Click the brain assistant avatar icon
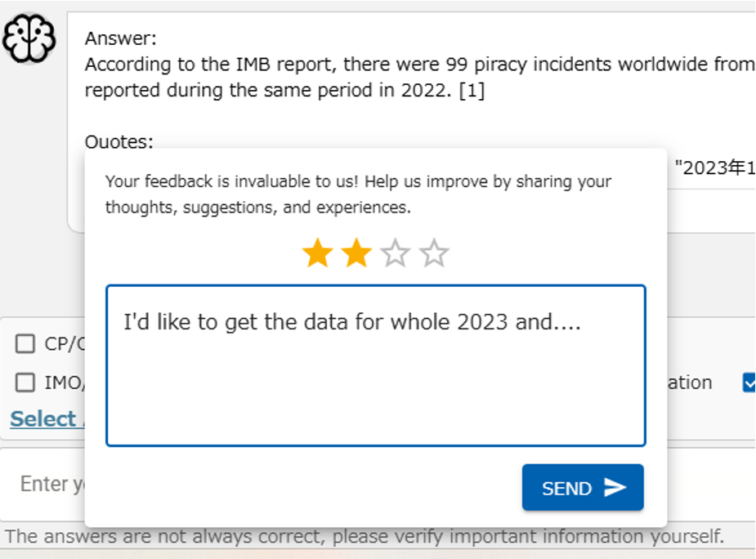 coord(29,38)
